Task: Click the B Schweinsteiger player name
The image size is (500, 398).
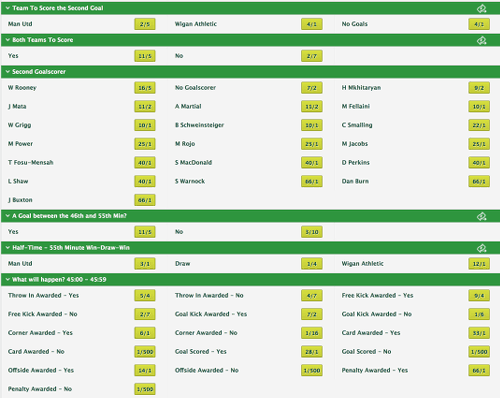Action: click(199, 125)
